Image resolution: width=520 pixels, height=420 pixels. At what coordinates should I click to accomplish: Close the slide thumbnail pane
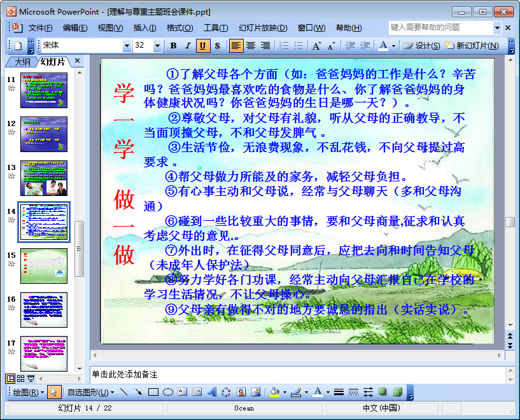(x=78, y=60)
